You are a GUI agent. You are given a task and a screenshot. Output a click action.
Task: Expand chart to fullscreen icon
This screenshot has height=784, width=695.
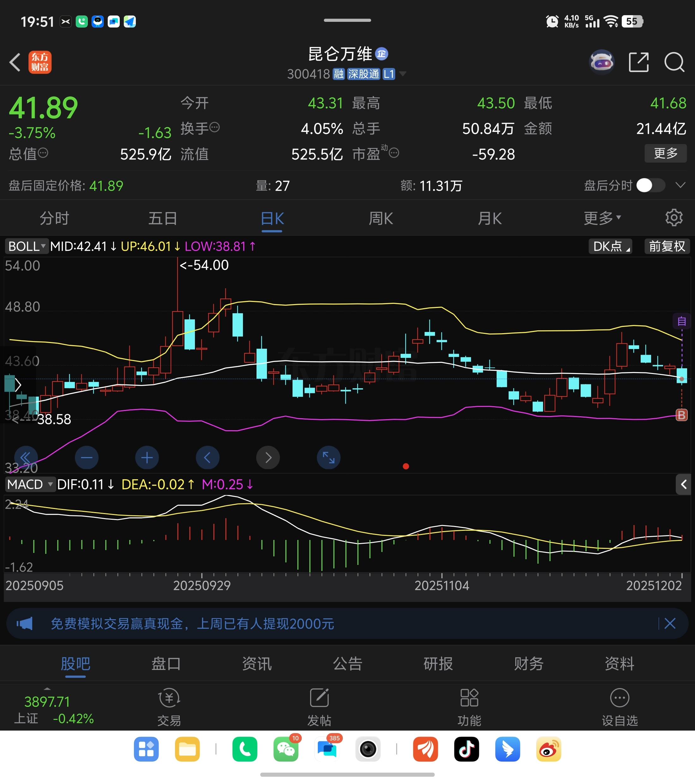coord(328,457)
